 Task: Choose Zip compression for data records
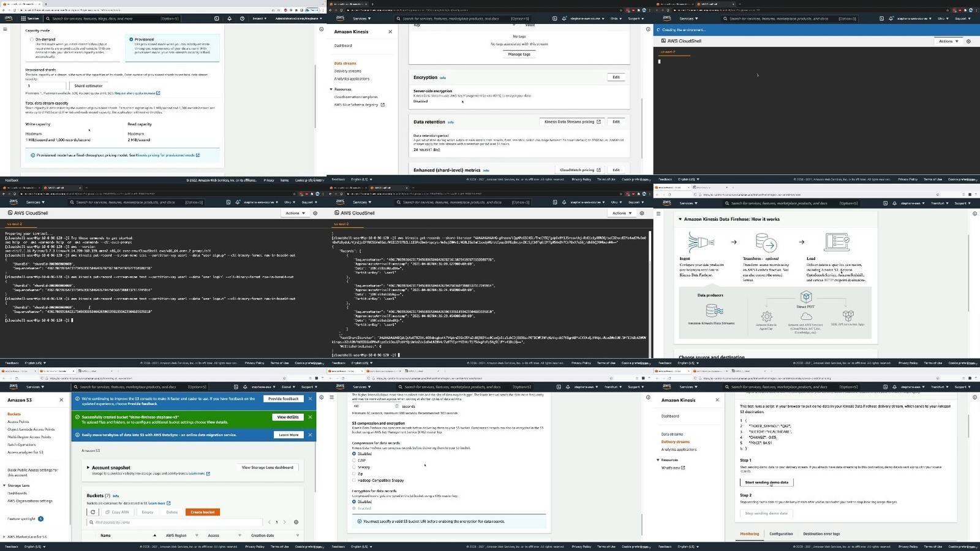[x=354, y=474]
